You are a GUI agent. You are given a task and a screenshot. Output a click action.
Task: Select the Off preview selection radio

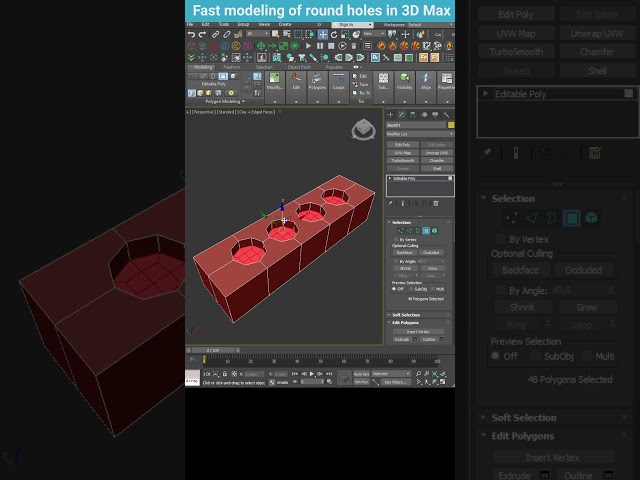pos(394,289)
